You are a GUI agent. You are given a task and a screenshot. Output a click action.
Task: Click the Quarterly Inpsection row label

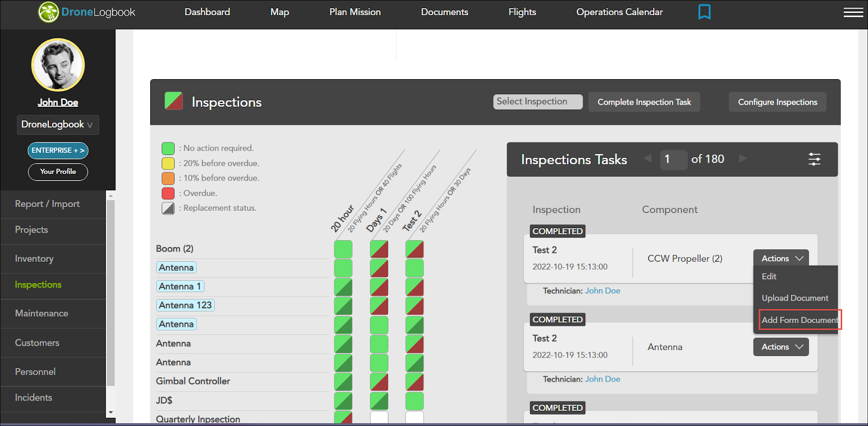point(198,419)
